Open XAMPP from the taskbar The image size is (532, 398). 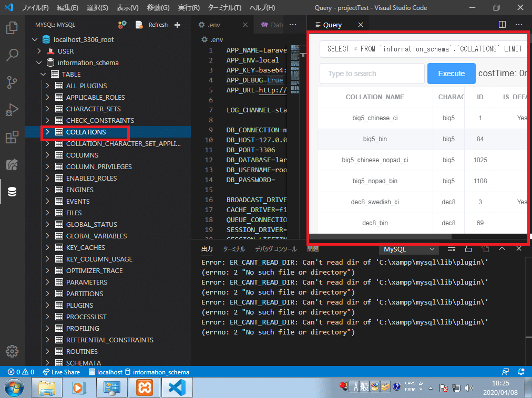tap(144, 387)
